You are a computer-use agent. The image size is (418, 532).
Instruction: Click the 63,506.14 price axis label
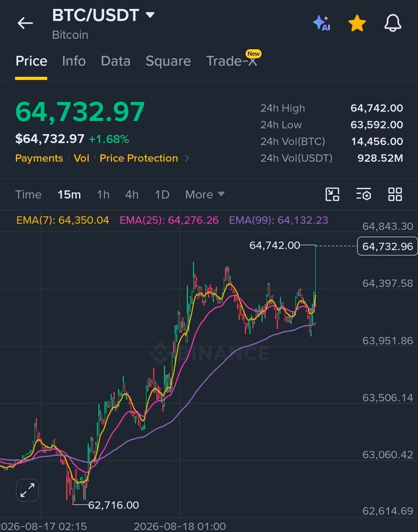[387, 397]
